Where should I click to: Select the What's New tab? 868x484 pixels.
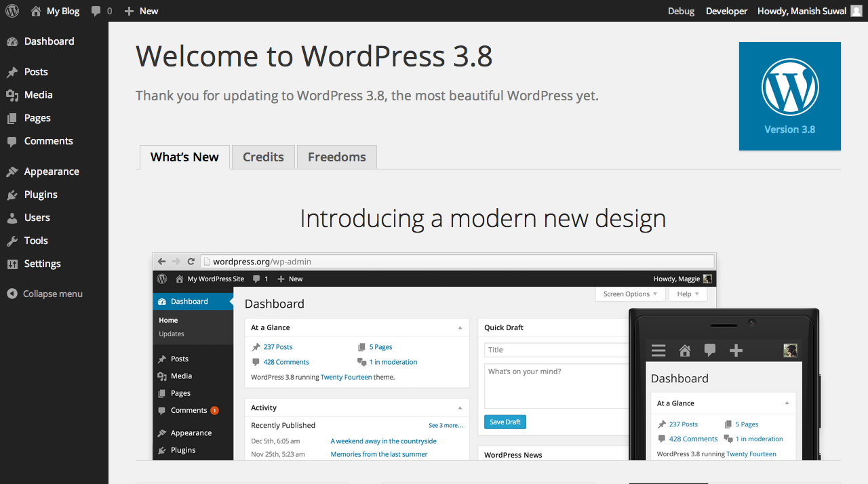click(184, 157)
